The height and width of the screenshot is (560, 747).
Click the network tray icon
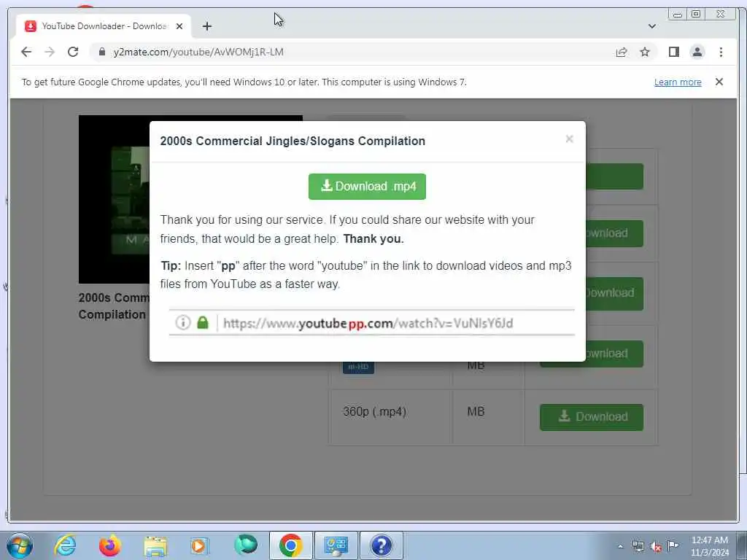point(638,546)
